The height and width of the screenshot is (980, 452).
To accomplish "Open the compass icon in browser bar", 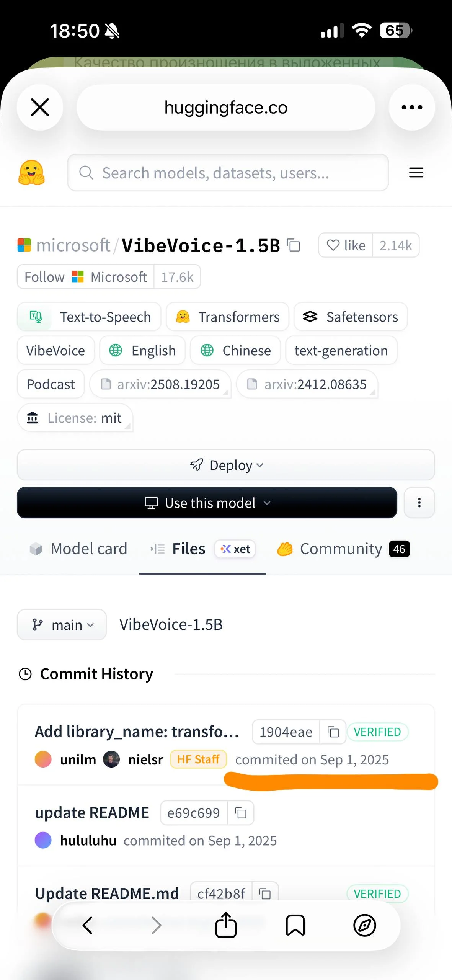I will click(364, 925).
